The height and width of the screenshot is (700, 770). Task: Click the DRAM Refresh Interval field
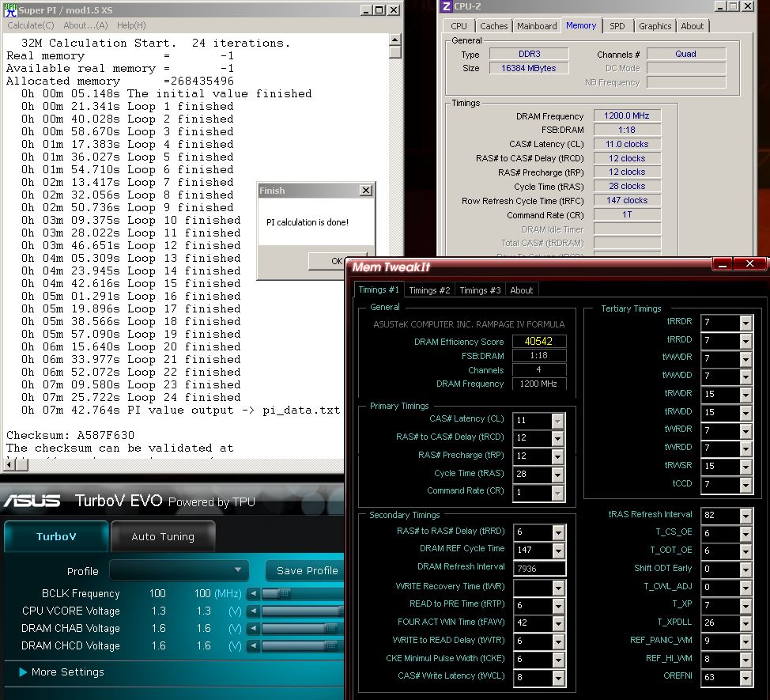[539, 569]
